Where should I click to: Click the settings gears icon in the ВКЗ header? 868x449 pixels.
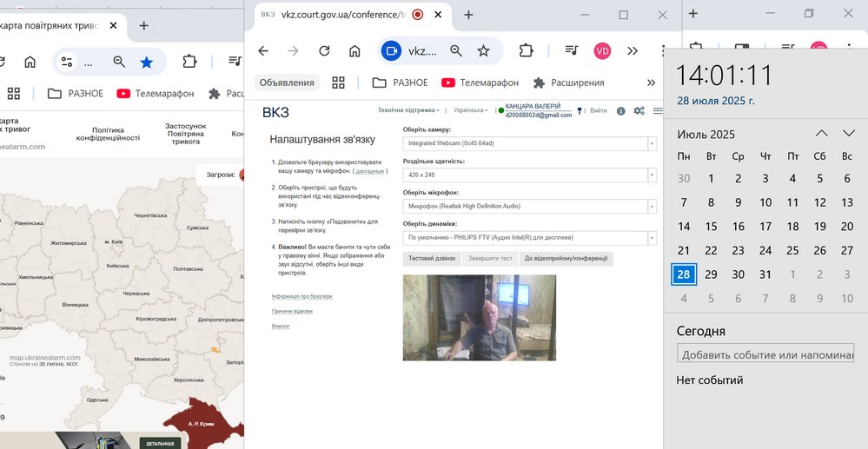(639, 111)
